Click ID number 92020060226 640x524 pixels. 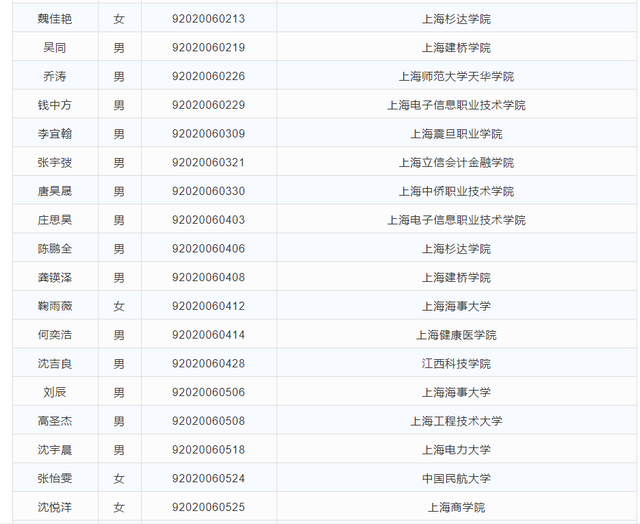point(208,76)
